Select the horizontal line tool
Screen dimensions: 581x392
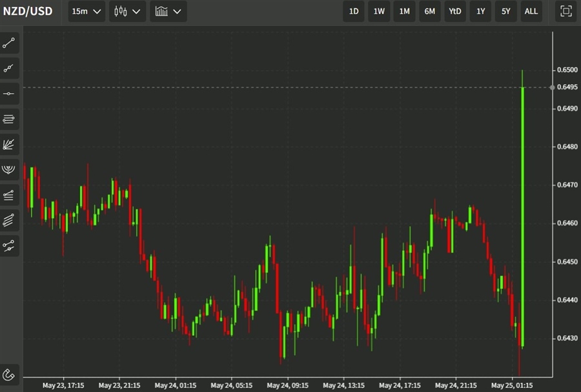click(x=9, y=94)
